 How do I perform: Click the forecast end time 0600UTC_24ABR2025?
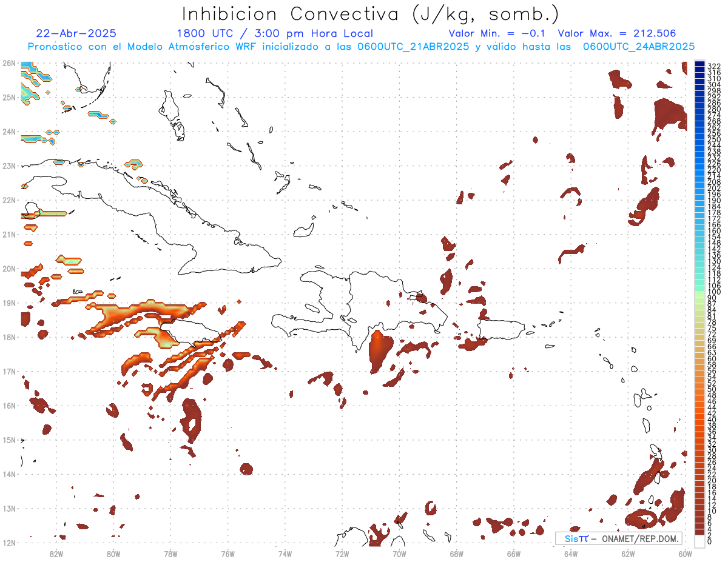point(639,47)
